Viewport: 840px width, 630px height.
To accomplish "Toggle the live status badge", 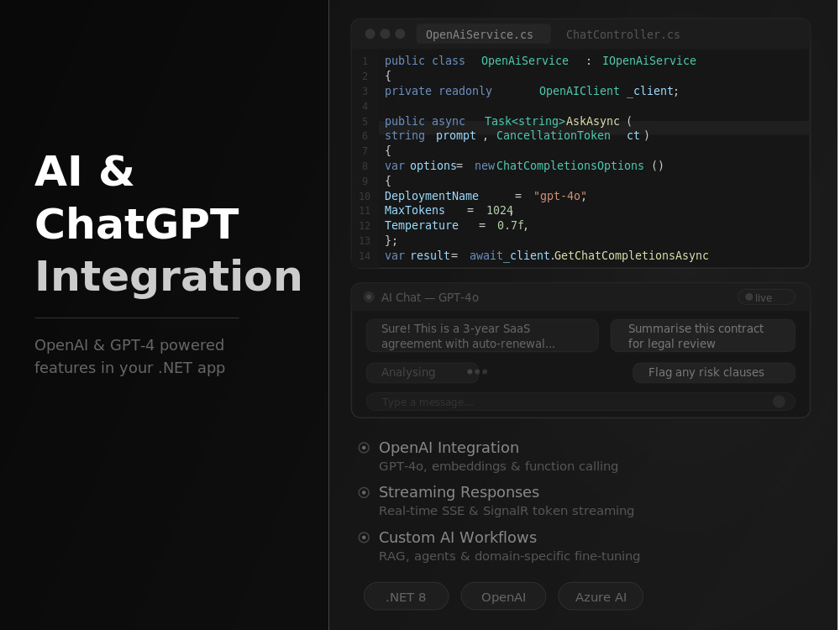I will point(766,297).
